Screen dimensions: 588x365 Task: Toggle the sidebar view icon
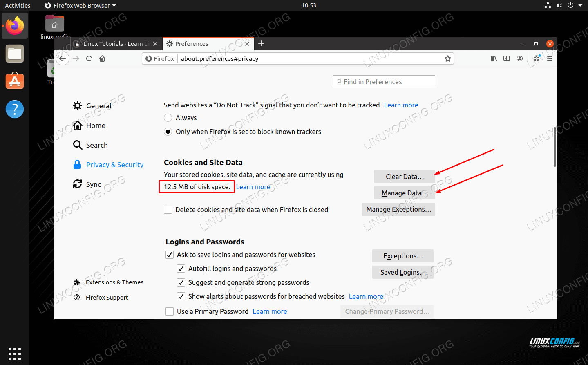point(507,58)
